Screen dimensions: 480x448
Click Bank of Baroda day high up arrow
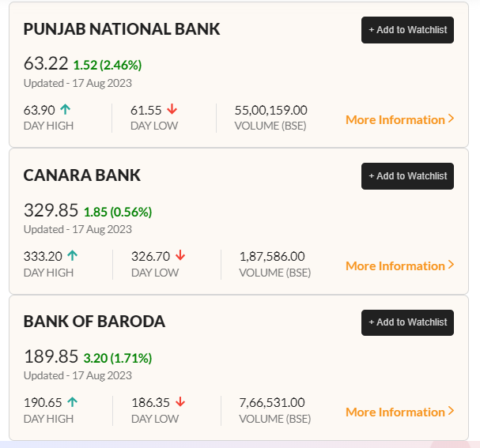tap(73, 402)
